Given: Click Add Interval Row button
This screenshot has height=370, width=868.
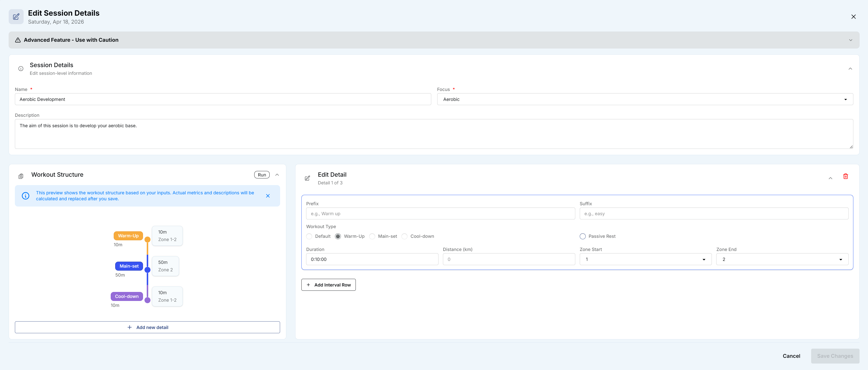Looking at the screenshot, I should 328,285.
